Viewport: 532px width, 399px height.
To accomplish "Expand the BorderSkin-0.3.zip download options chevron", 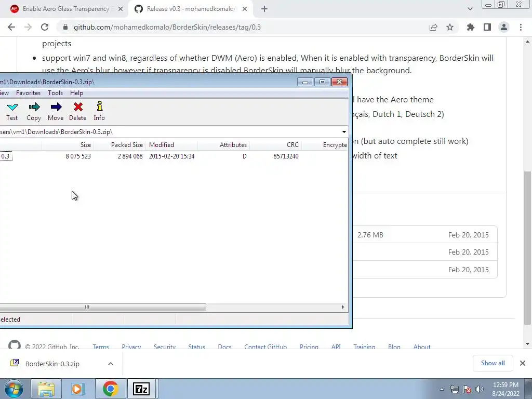I will point(111,364).
